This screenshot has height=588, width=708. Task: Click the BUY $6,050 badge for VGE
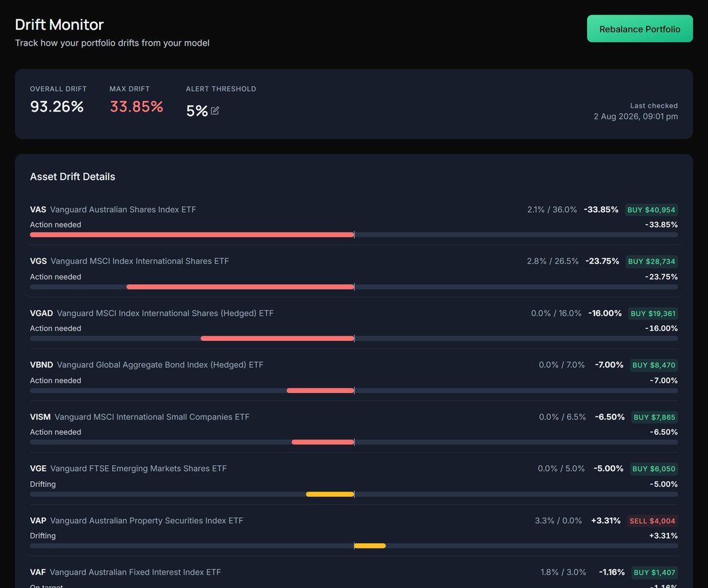pos(654,469)
